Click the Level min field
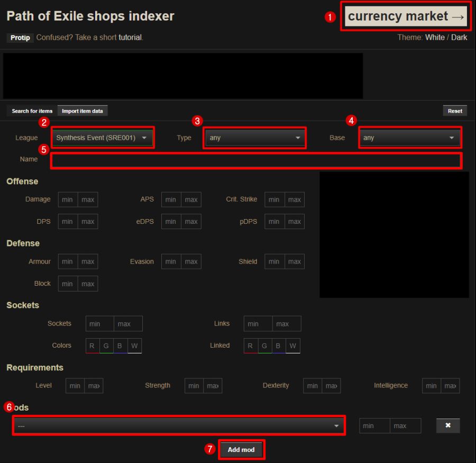Image resolution: width=476 pixels, height=463 pixels. (x=75, y=386)
